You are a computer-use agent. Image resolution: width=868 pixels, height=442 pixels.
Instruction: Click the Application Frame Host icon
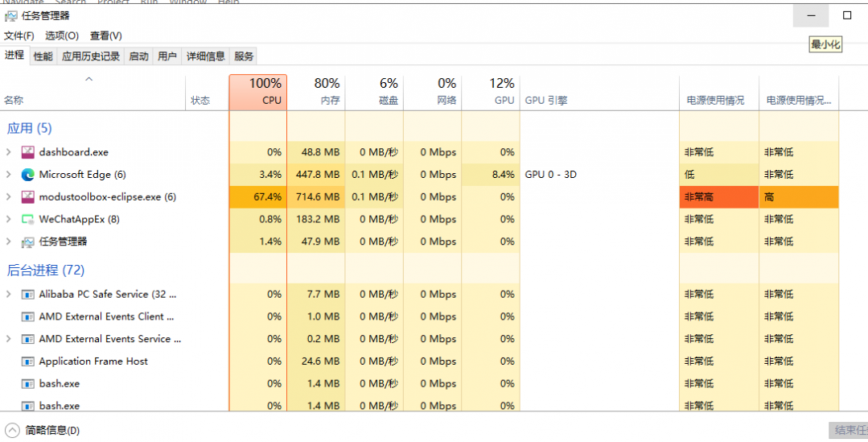click(27, 361)
